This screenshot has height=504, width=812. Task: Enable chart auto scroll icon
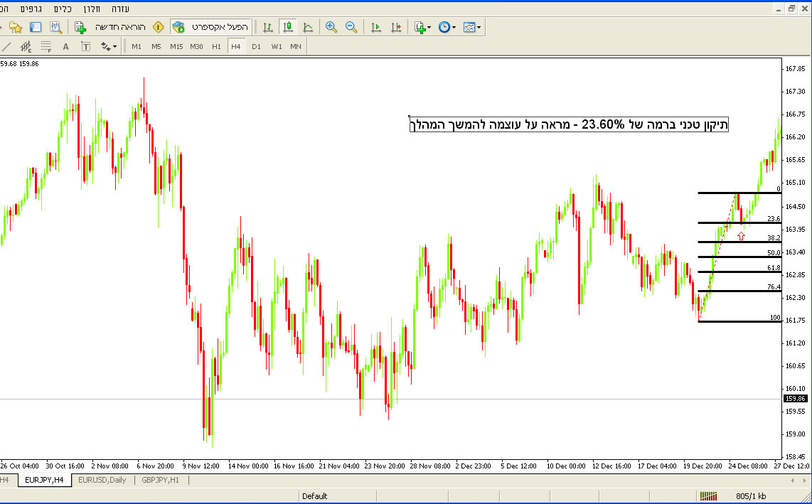pos(376,27)
